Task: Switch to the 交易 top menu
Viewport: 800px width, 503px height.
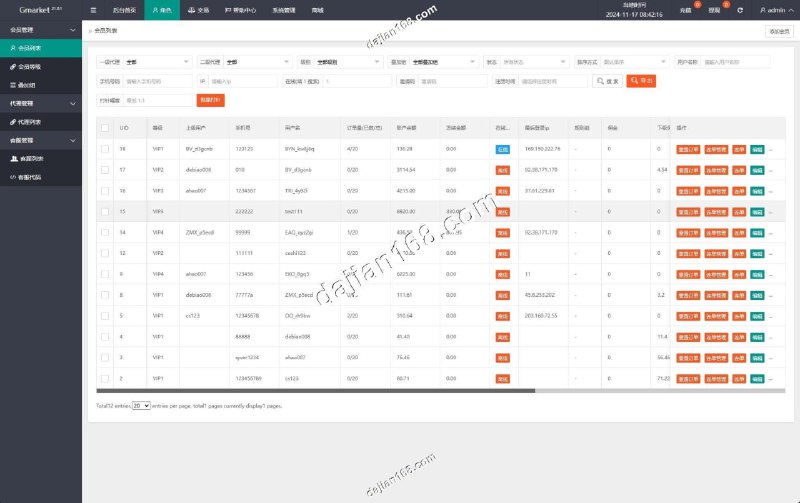Action: pos(198,10)
